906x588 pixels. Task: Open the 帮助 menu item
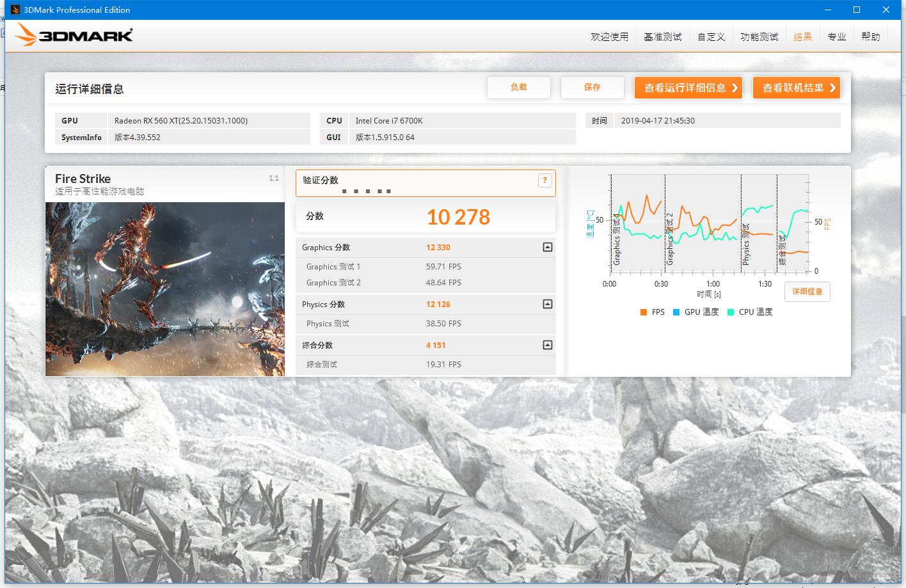870,36
